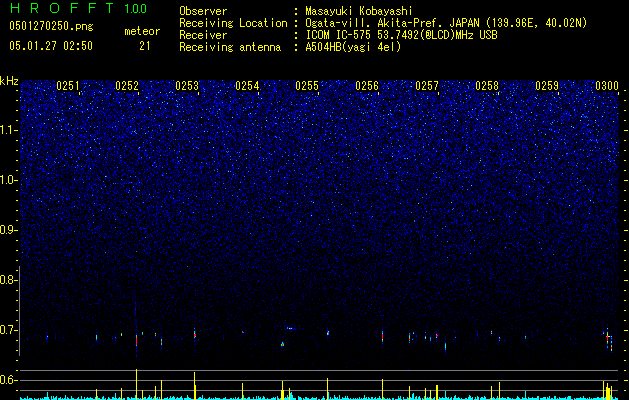Image resolution: width=629 pixels, height=400 pixels.
Task: Select the 0253 time marker
Action: click(187, 86)
